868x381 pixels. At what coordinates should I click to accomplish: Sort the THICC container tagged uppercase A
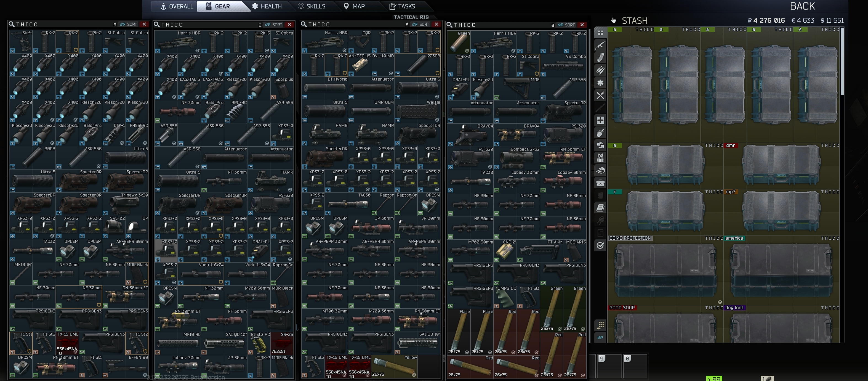pyautogui.click(x=421, y=25)
